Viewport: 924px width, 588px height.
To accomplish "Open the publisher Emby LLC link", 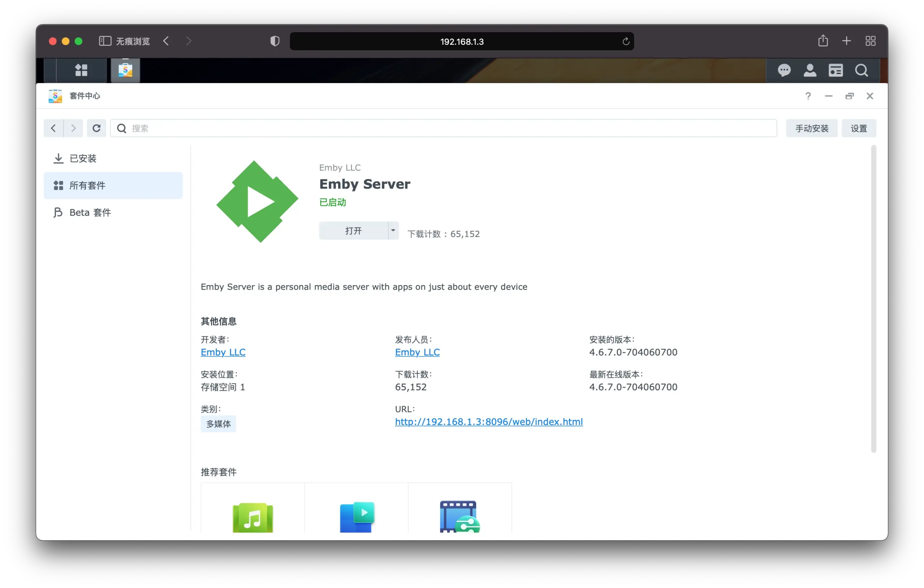I will click(x=417, y=352).
